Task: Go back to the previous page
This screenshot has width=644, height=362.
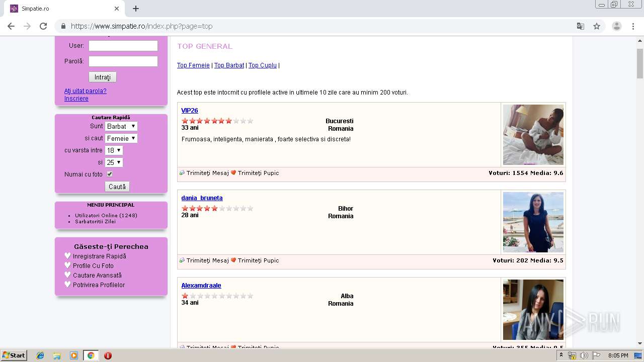Action: click(x=11, y=26)
